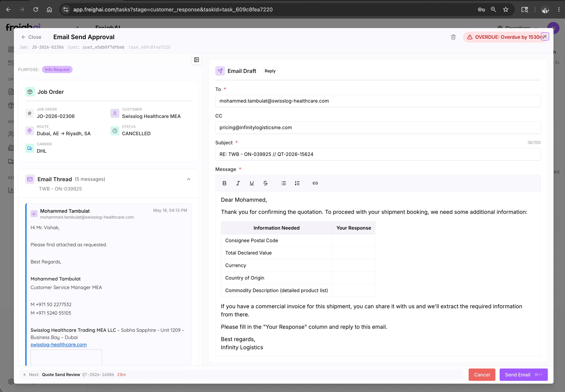
Task: Toggle strikethrough formatting in message editor
Action: coord(265,183)
